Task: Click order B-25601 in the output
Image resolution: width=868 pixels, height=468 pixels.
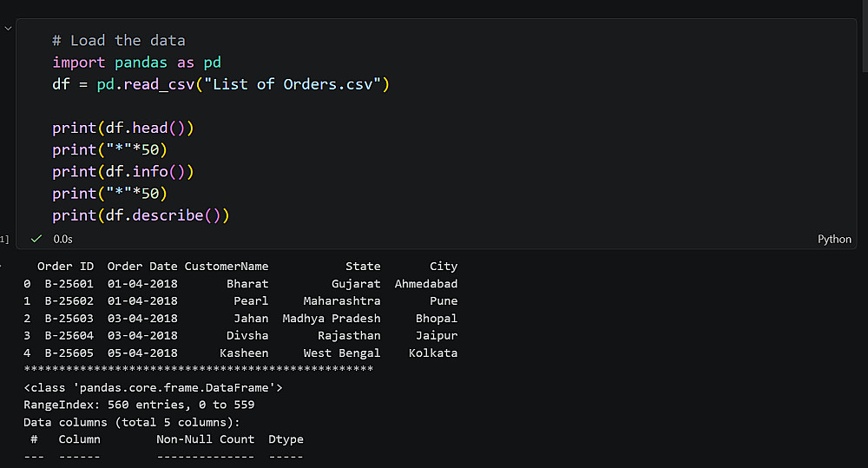Action: 69,284
